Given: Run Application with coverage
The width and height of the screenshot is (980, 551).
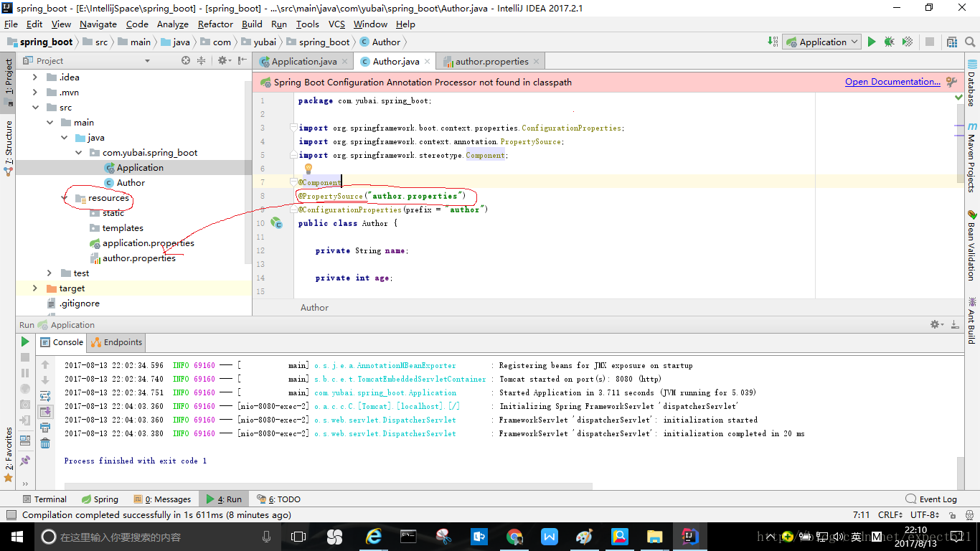Looking at the screenshot, I should (908, 42).
